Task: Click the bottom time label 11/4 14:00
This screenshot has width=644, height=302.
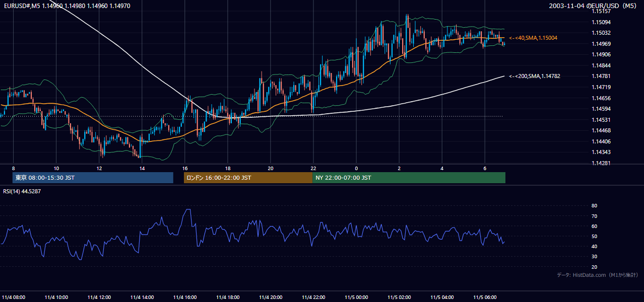Action: (x=142, y=297)
